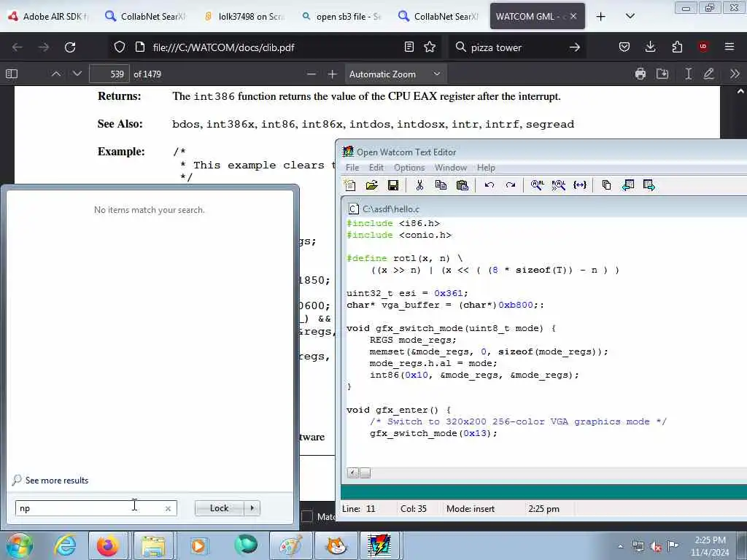Cut selection with the scissors icon
This screenshot has height=560, width=747.
point(419,185)
